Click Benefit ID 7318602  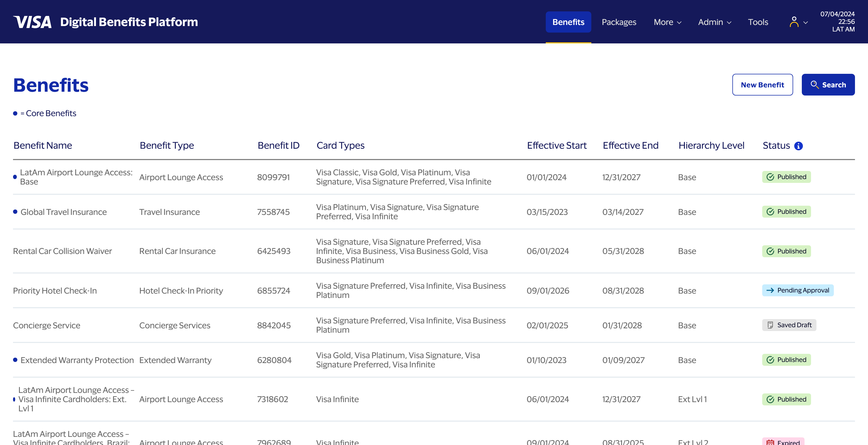point(273,399)
